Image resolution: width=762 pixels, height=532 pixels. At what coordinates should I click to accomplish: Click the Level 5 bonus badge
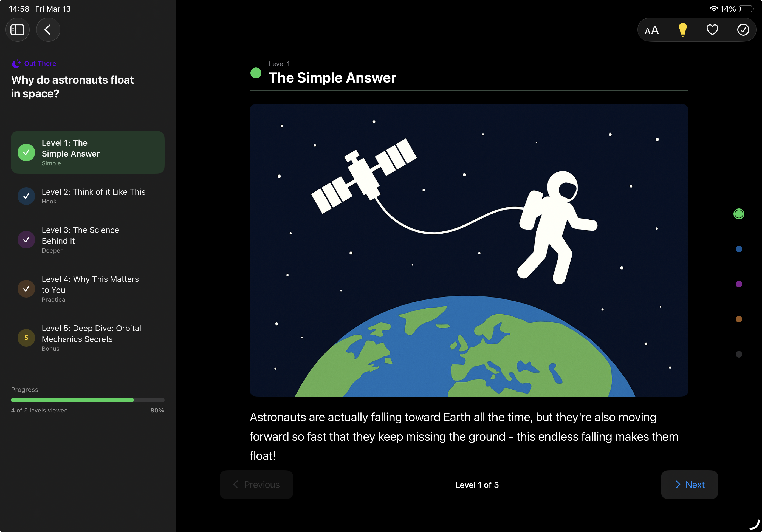coord(26,338)
